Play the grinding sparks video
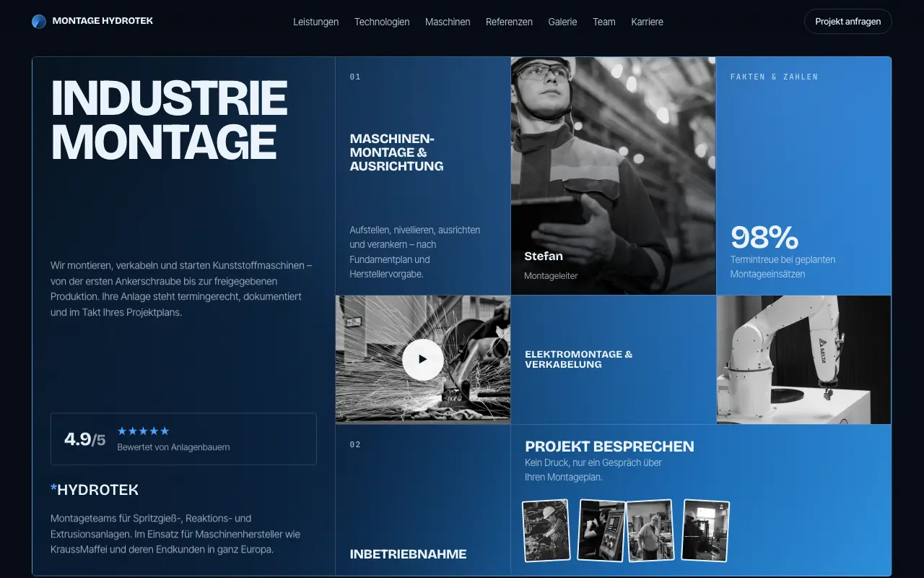924x578 pixels. [x=423, y=359]
